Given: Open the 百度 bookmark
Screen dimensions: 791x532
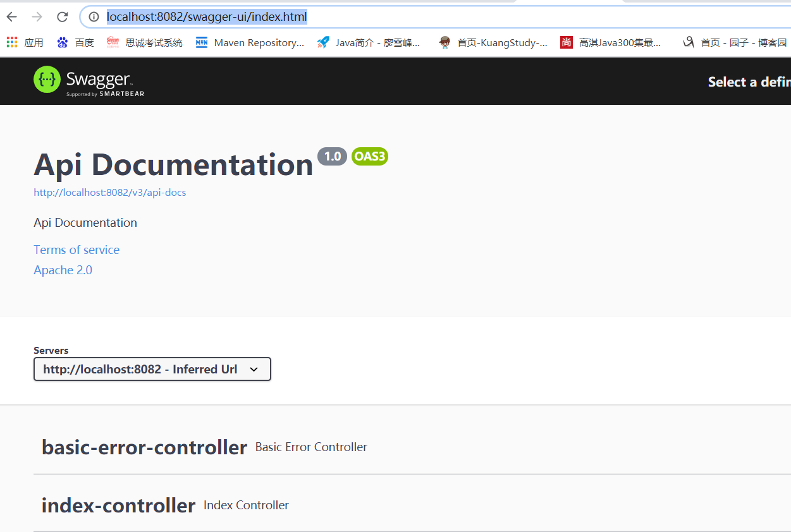Looking at the screenshot, I should (x=75, y=42).
